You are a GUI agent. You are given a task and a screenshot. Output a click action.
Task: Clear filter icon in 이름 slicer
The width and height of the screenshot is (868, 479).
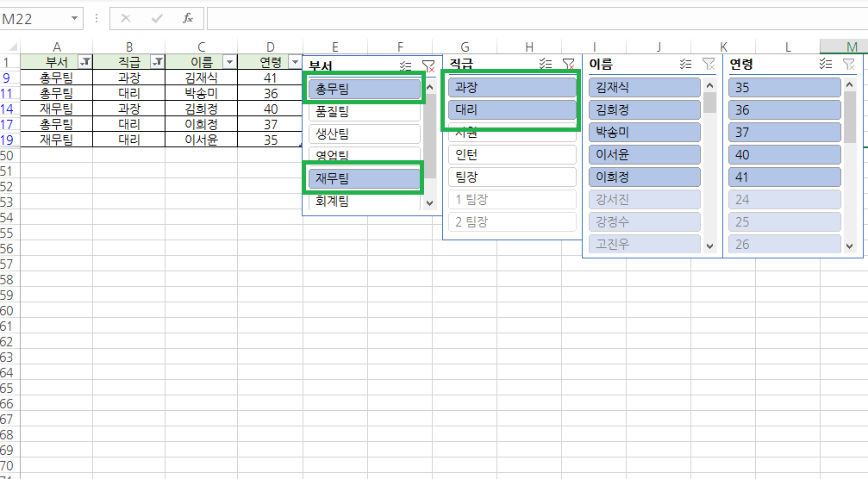tap(709, 64)
